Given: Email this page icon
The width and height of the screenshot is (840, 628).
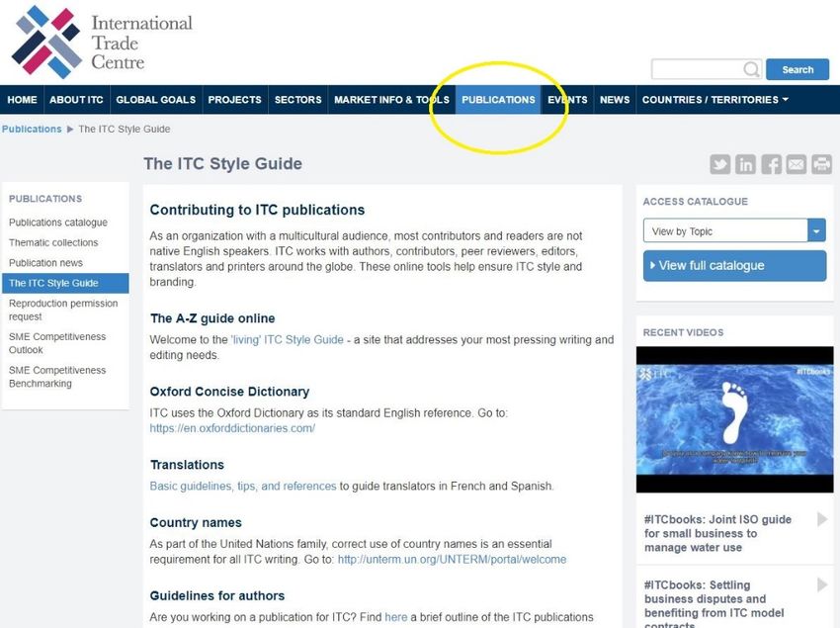Looking at the screenshot, I should pos(797,164).
